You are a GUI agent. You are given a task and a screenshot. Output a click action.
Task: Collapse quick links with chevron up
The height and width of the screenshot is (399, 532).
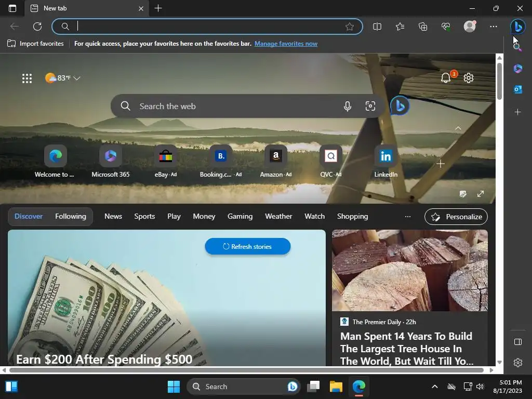pyautogui.click(x=458, y=128)
